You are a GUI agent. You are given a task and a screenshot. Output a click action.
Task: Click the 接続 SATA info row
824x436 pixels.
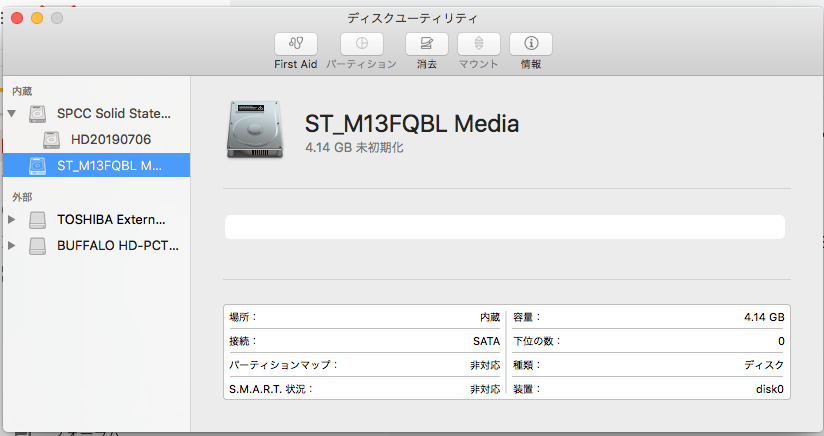(364, 341)
